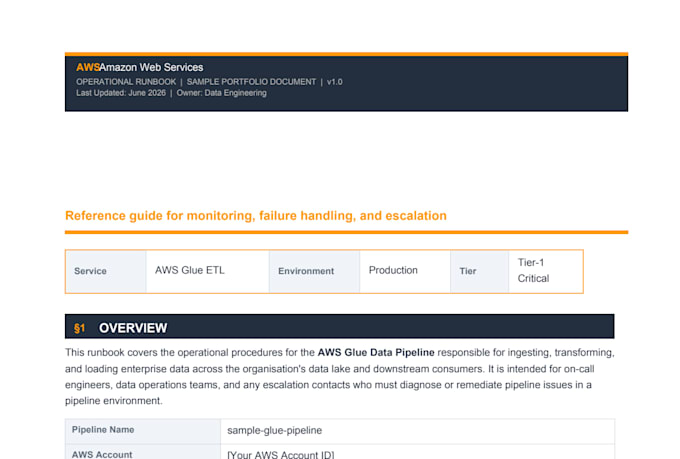This screenshot has width=680, height=459.
Task: Click the 'Tier' label cell
Action: [480, 272]
